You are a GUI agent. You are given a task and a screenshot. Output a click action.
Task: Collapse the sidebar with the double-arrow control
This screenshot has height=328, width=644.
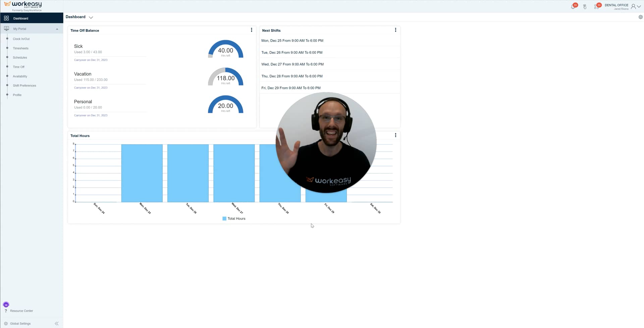[57, 323]
